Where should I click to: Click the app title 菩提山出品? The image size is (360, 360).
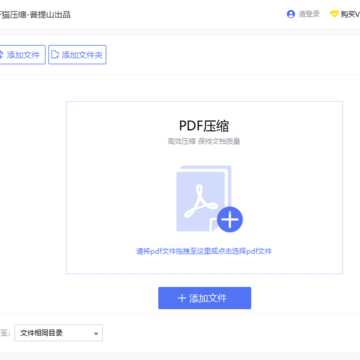pyautogui.click(x=50, y=15)
